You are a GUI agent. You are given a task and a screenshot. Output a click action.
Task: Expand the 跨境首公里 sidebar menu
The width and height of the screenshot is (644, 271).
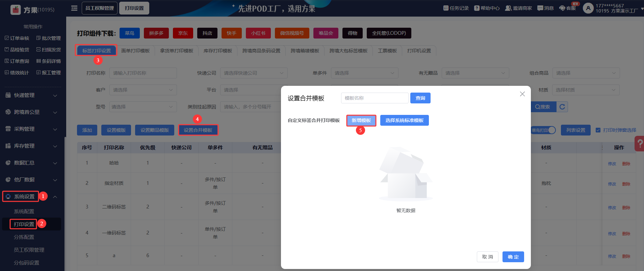tap(31, 112)
